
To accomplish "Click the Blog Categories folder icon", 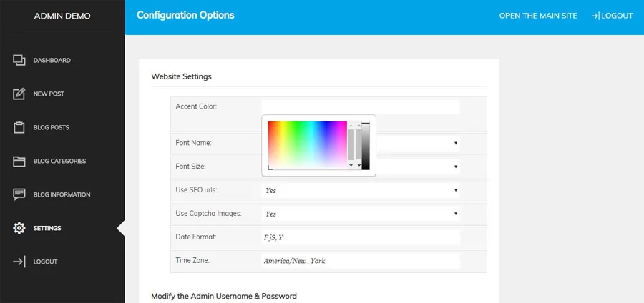I will coord(19,161).
